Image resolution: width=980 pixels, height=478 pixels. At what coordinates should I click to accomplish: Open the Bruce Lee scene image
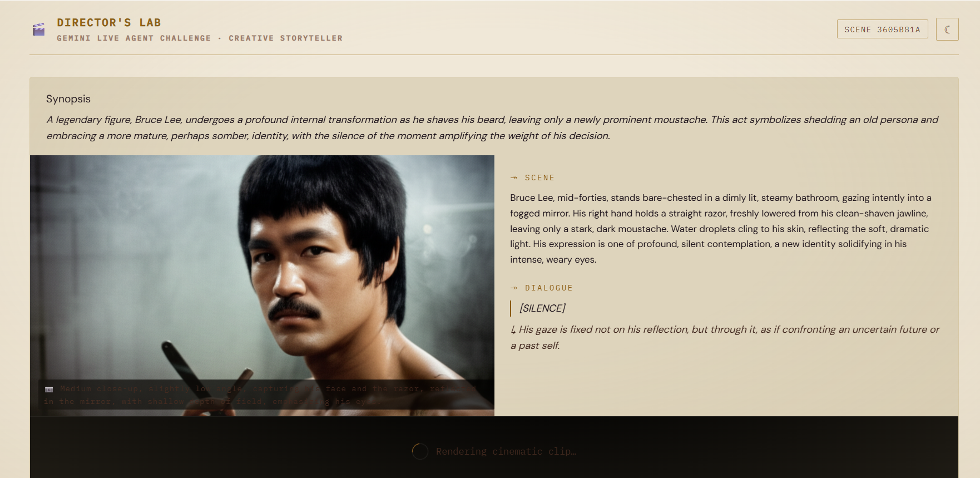pyautogui.click(x=262, y=285)
